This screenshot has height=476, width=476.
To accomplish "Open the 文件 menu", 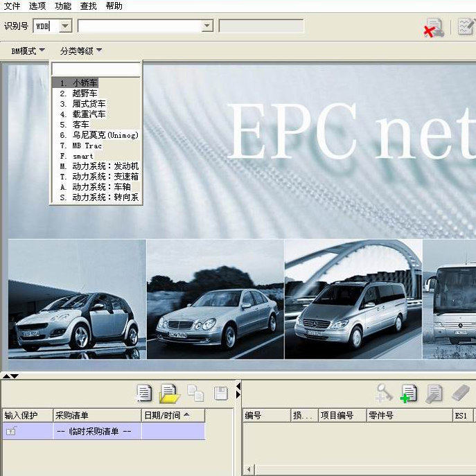I will pyautogui.click(x=12, y=6).
